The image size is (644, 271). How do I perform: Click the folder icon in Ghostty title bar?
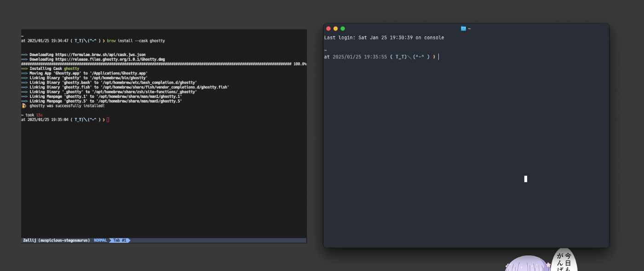(x=463, y=29)
